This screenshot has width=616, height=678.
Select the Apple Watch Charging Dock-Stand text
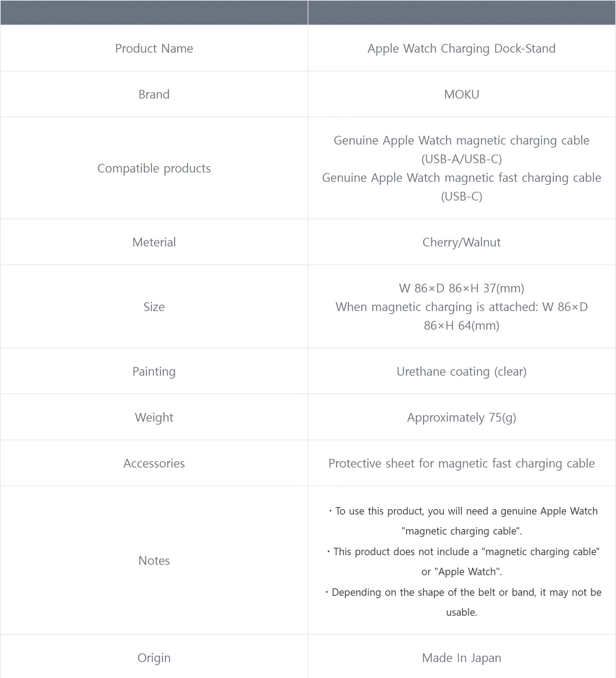tap(461, 48)
